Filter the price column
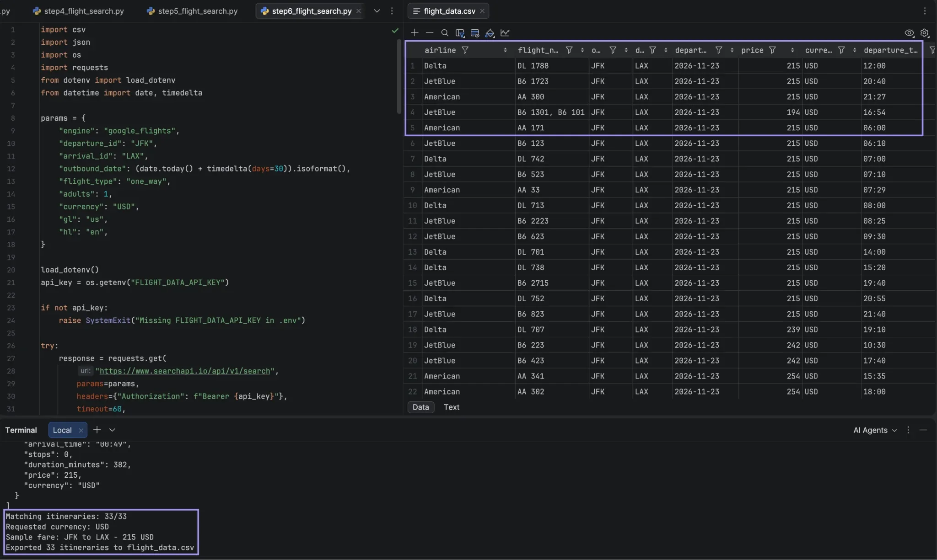 (x=772, y=50)
